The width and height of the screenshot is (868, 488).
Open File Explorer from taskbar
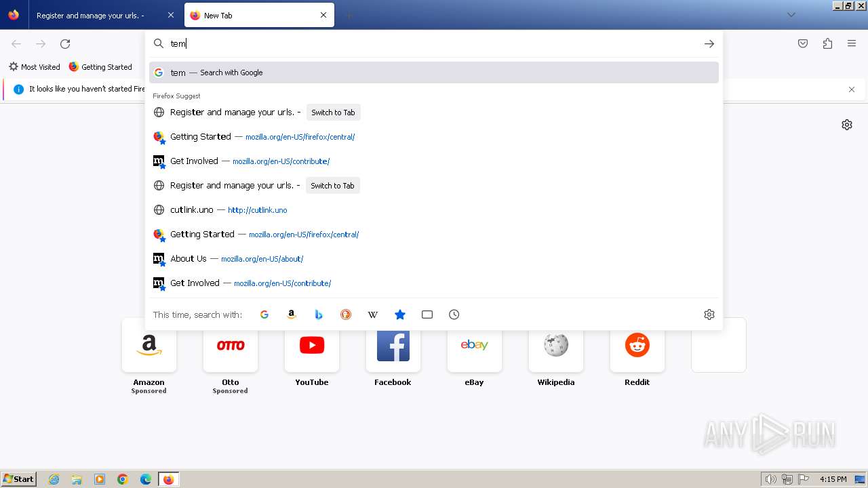77,479
